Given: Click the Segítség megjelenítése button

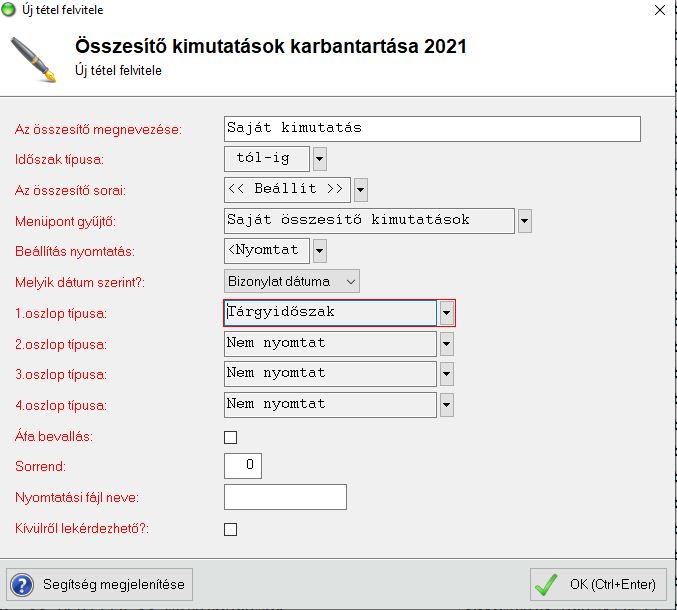Looking at the screenshot, I should (99, 583).
